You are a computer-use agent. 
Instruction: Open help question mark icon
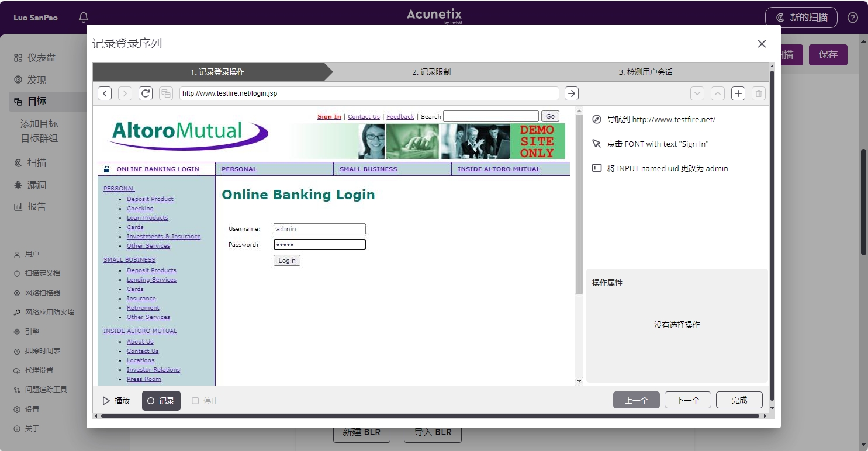(x=853, y=18)
